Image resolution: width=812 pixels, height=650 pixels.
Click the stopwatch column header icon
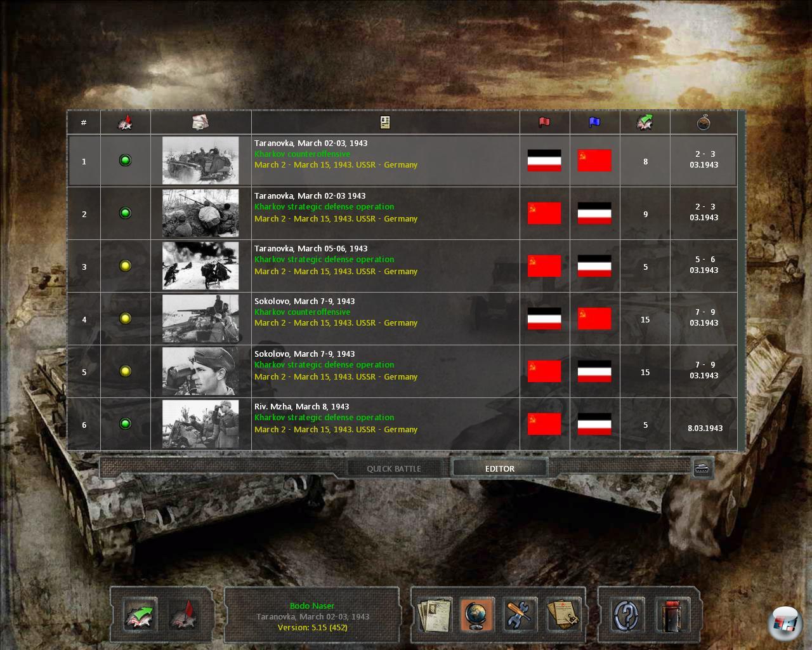click(704, 123)
